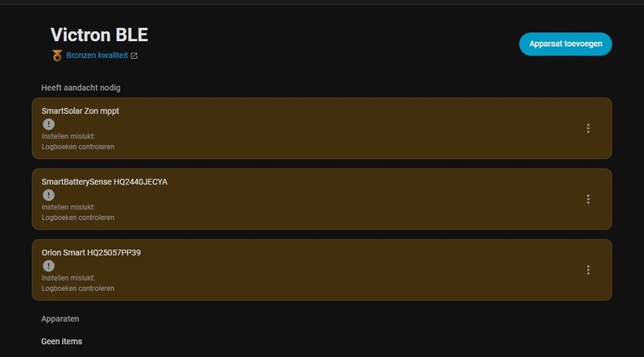Image resolution: width=644 pixels, height=357 pixels.
Task: Click the warning icon on SmartSolar Zon mppt
Action: pos(48,124)
